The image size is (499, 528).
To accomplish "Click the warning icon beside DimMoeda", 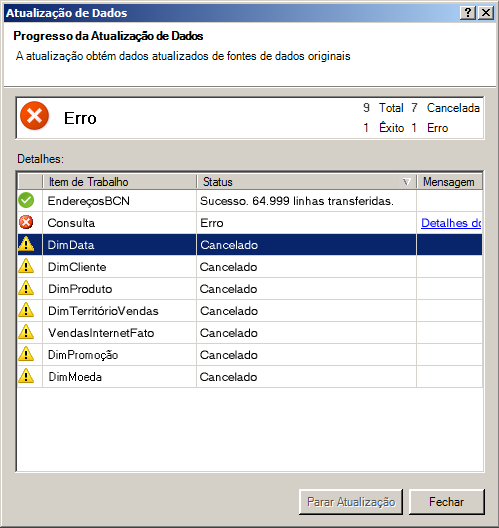I will coord(26,376).
